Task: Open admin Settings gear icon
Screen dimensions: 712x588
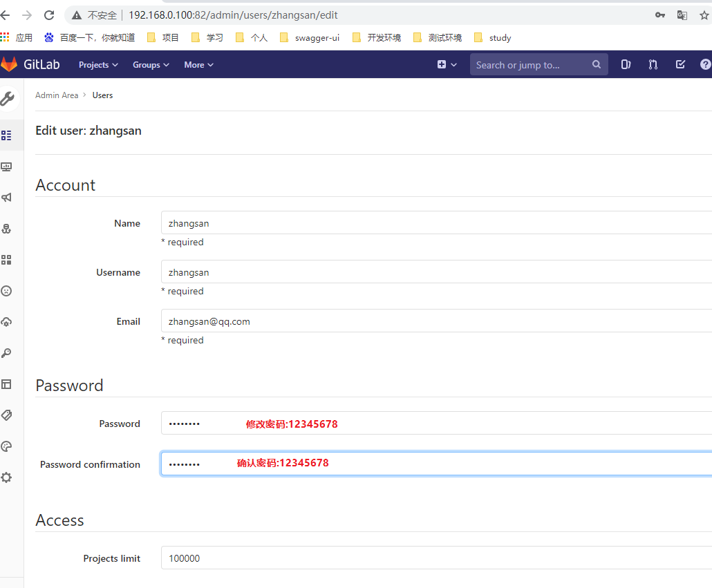Action: 10,477
